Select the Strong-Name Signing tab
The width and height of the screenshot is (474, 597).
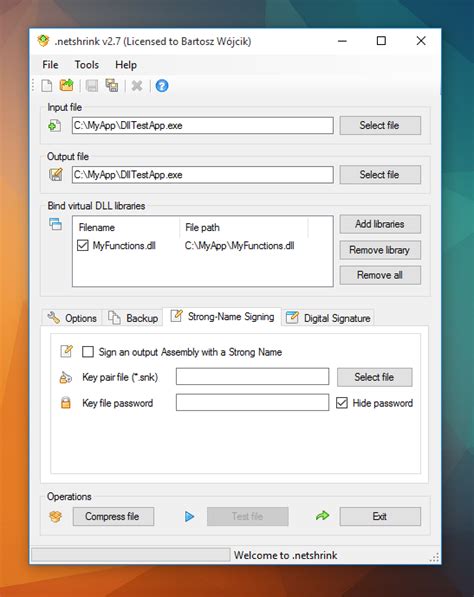coord(222,316)
